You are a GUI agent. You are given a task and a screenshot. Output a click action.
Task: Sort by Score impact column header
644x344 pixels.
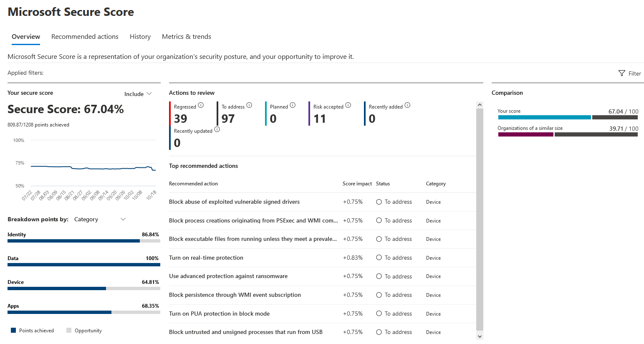(357, 184)
